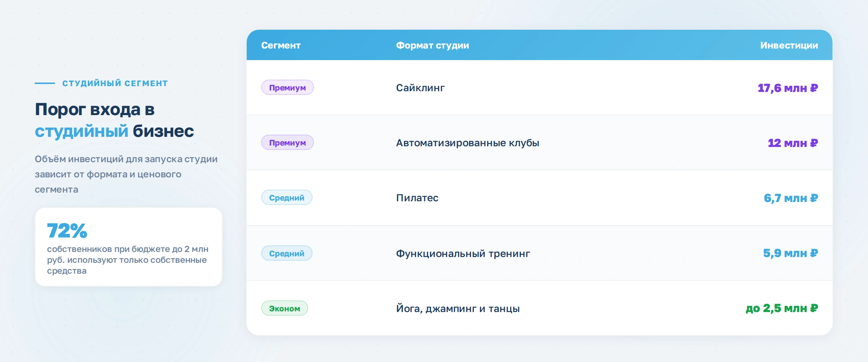Image resolution: width=868 pixels, height=362 pixels.
Task: Click the Порог входа в студийный бизнес heading
Action: click(114, 120)
